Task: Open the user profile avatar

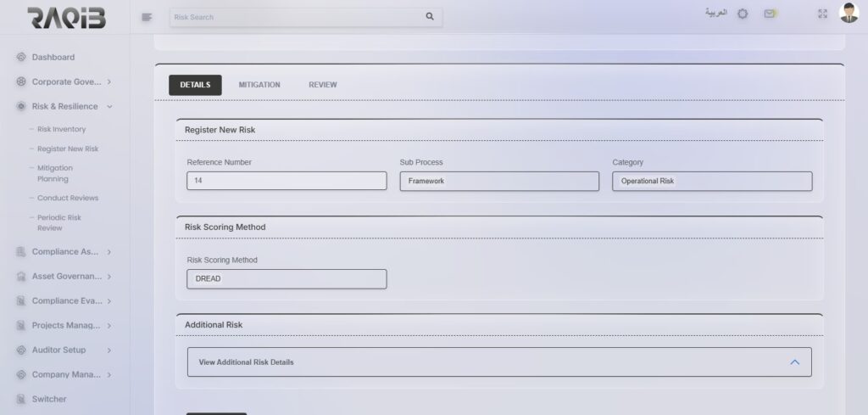Action: coord(849,13)
